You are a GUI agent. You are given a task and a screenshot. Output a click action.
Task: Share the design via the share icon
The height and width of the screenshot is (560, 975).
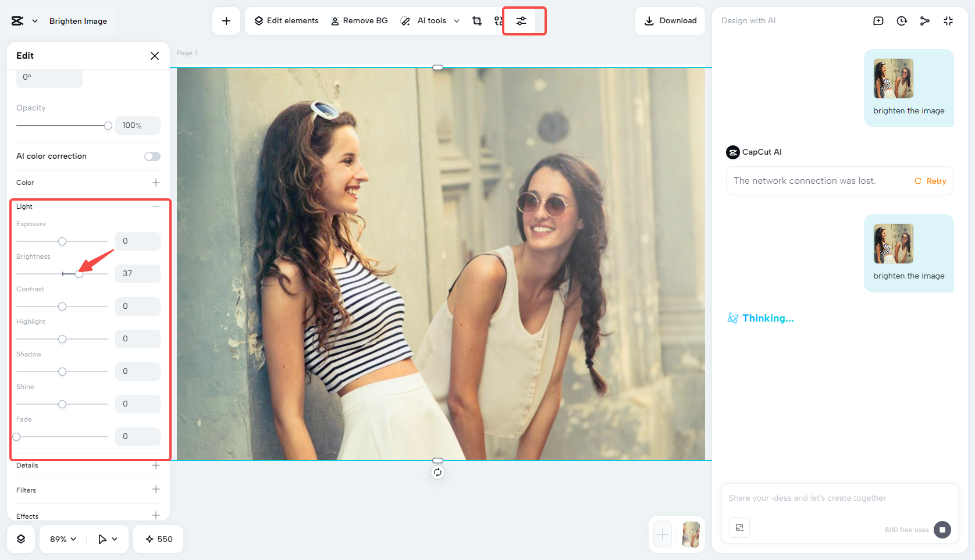tap(925, 20)
